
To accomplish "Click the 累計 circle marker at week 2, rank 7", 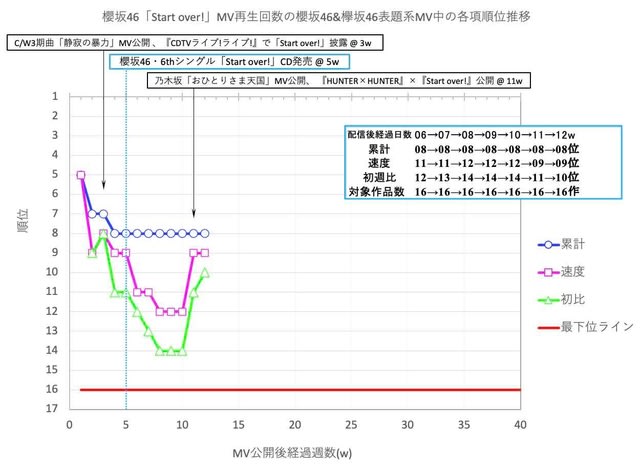I will pyautogui.click(x=92, y=214).
